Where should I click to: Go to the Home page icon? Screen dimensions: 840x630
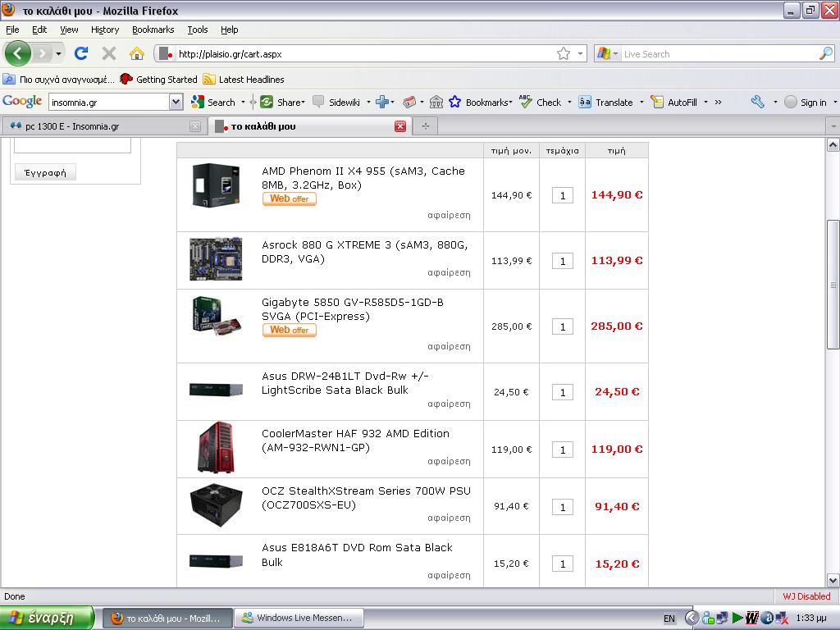click(137, 53)
